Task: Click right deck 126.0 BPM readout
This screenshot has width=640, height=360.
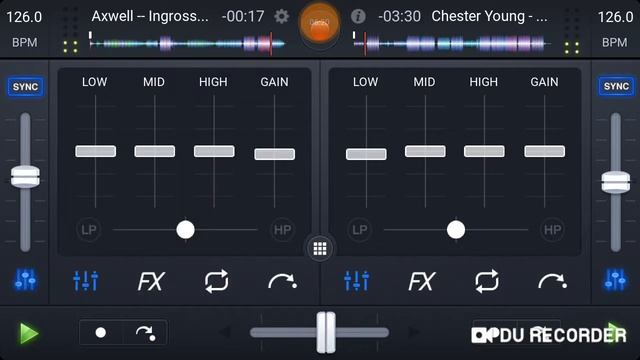Action: (616, 17)
